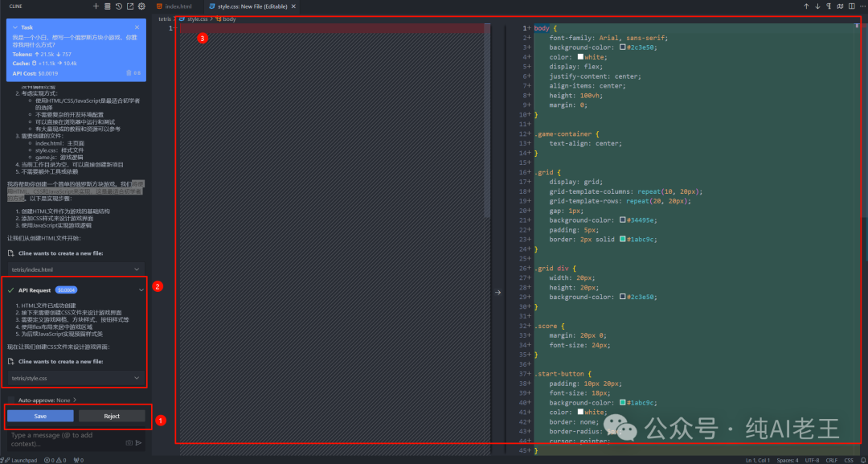The width and height of the screenshot is (868, 464).
Task: Click the #1abc9c border color swatch
Action: [x=623, y=240]
